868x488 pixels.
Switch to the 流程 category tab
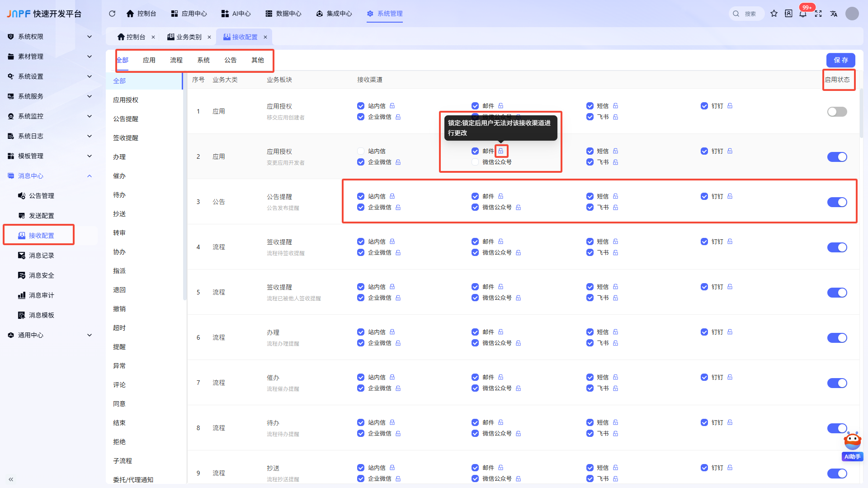(x=176, y=60)
